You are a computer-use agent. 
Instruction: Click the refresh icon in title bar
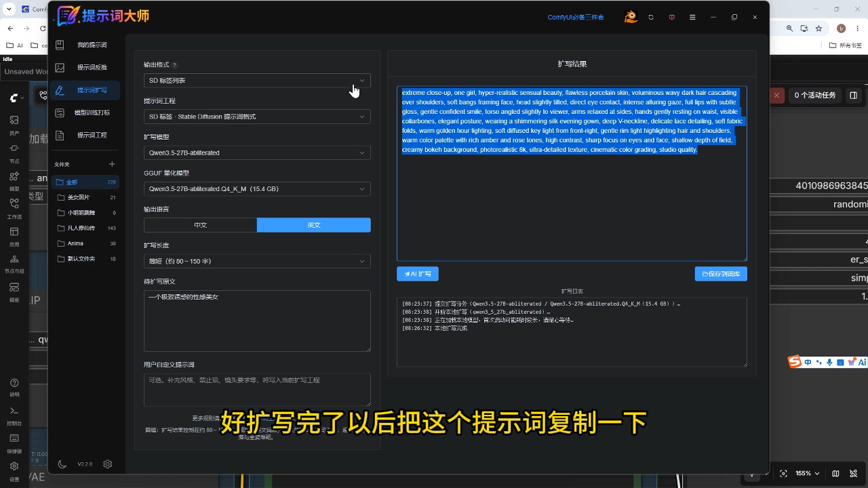pyautogui.click(x=651, y=17)
